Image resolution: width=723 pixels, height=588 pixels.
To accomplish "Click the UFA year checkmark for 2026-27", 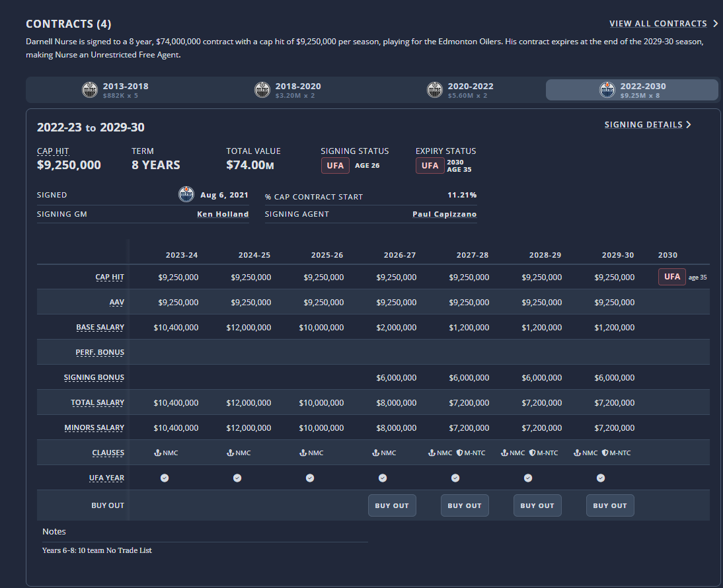I will click(383, 478).
